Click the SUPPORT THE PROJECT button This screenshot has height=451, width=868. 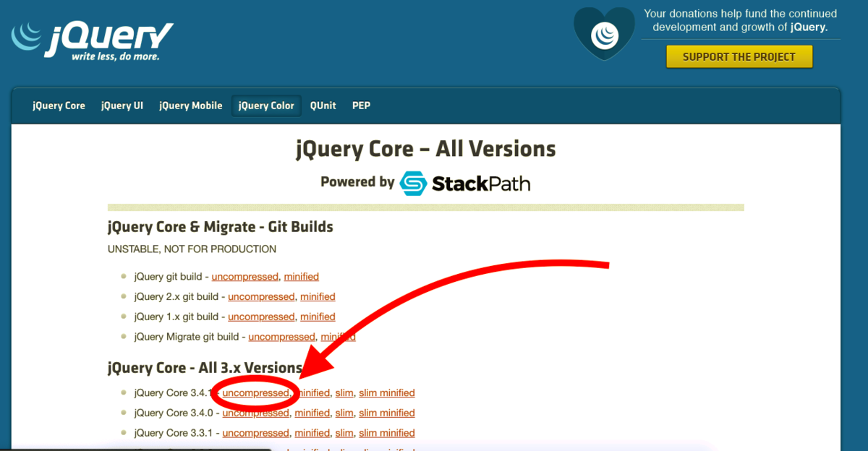739,56
